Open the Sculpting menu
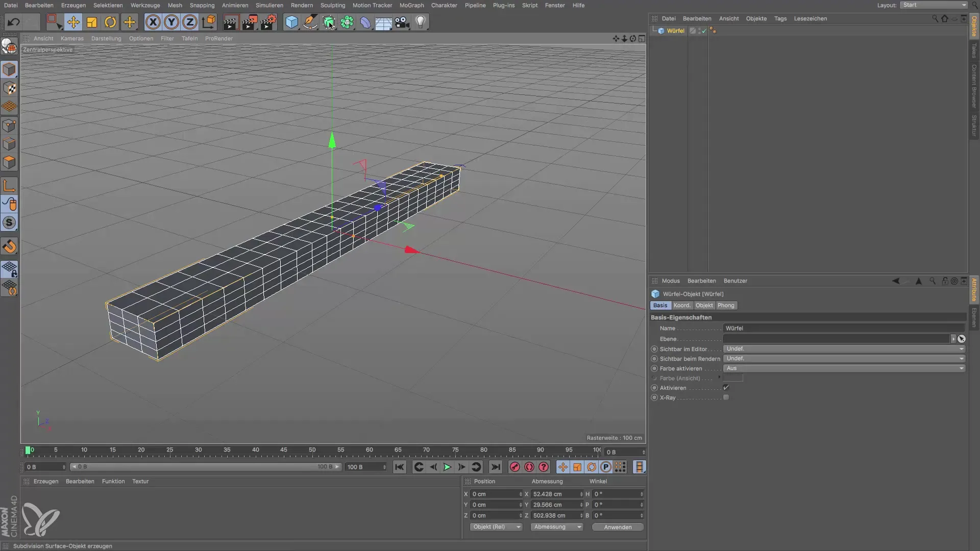Viewport: 980px width, 551px height. tap(333, 5)
